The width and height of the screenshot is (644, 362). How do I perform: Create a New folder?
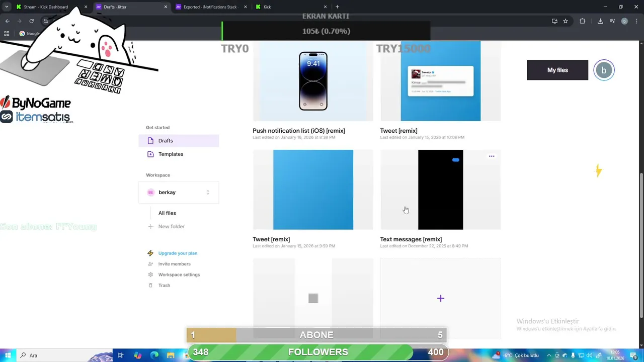pyautogui.click(x=171, y=226)
